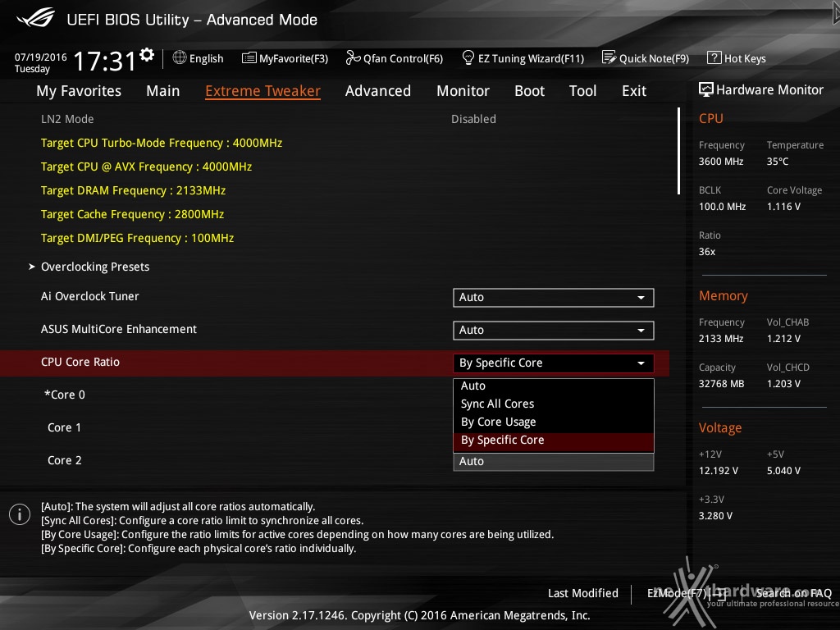Screen dimensions: 840x630
Task: Click the 12.192 V reading
Action: pyautogui.click(x=719, y=470)
